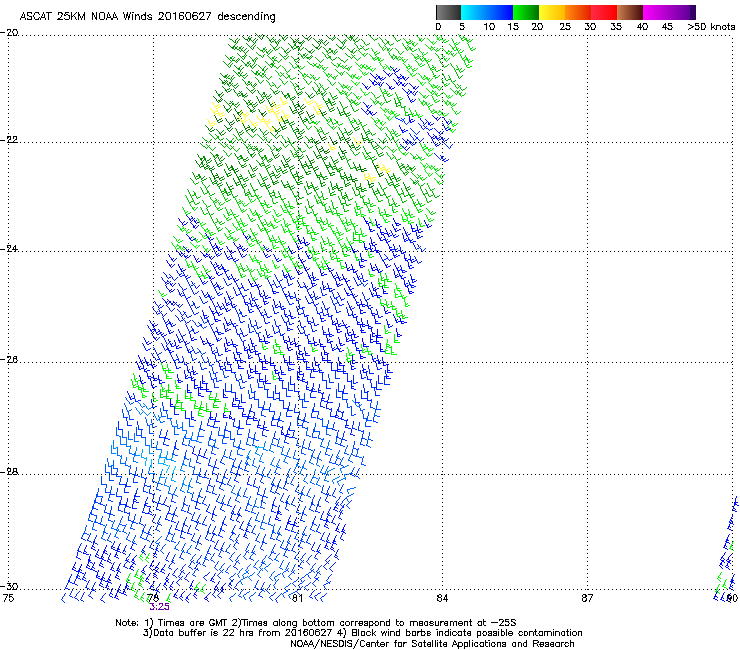Click the purple '3:25' time label
The height and width of the screenshot is (650, 740).
(x=159, y=607)
